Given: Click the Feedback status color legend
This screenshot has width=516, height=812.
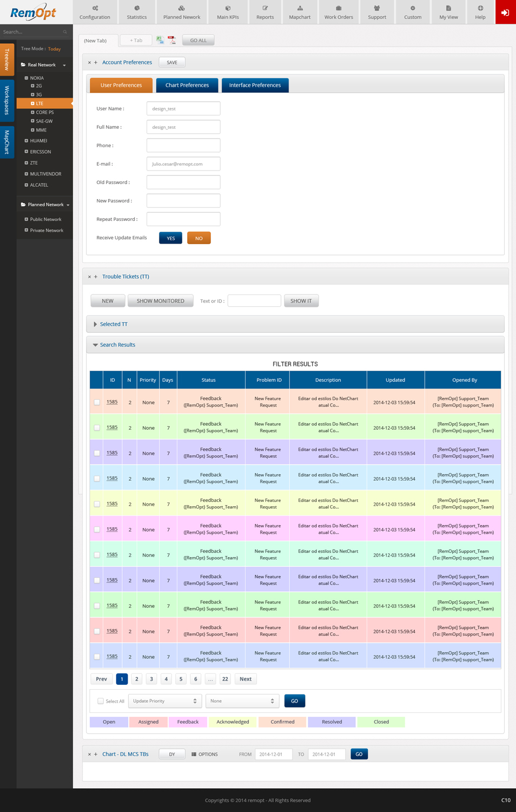Looking at the screenshot, I should point(188,722).
